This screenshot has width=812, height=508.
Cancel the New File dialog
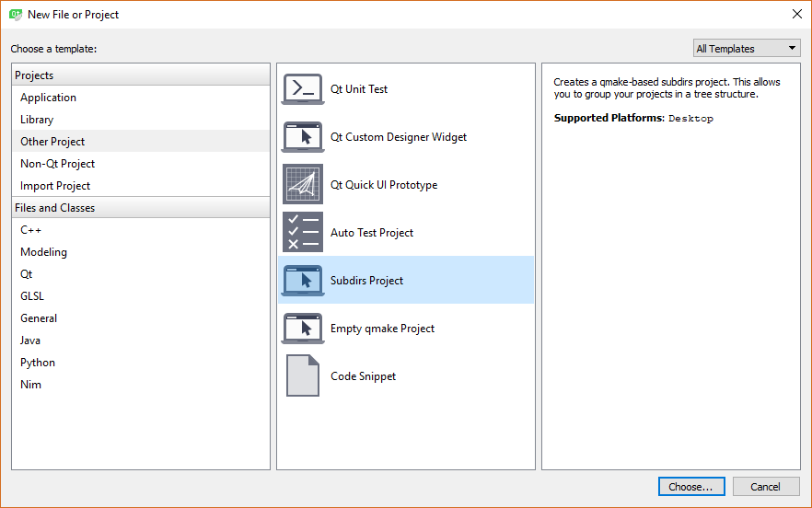tap(765, 487)
